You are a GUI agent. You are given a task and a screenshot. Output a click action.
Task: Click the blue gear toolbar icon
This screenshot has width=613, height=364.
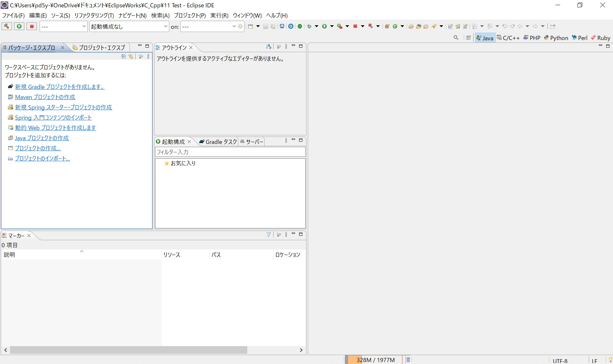291,26
